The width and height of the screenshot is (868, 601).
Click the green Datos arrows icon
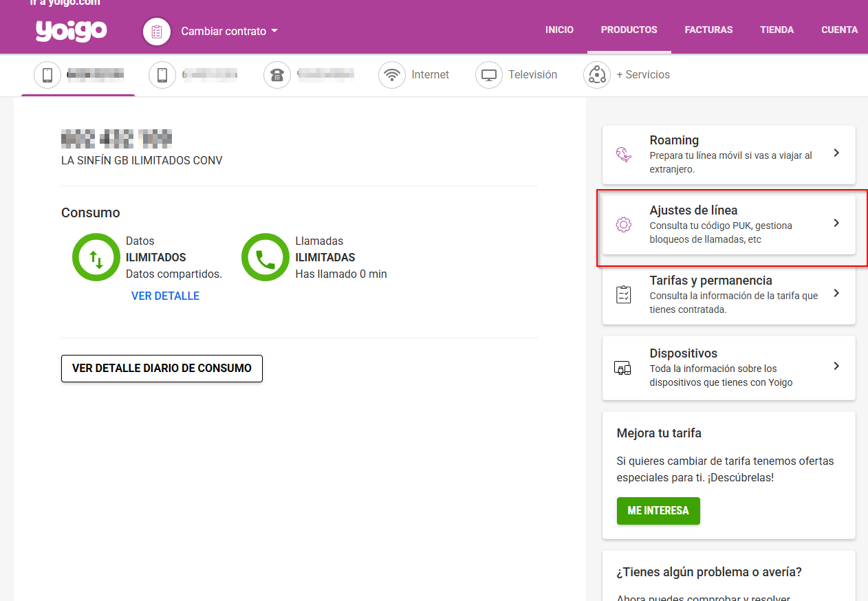(x=96, y=257)
